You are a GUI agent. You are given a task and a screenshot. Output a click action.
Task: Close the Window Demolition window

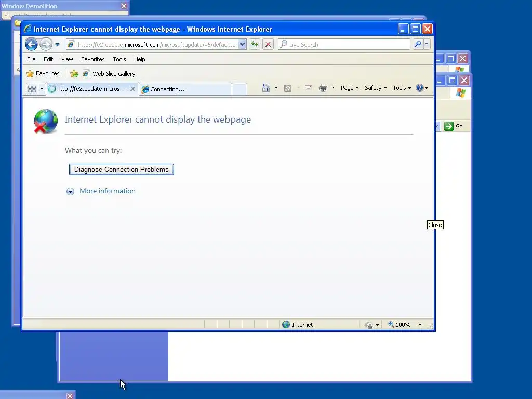[124, 6]
